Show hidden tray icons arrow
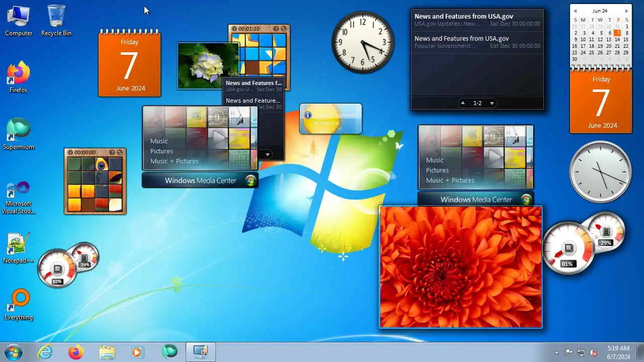644x362 pixels. (x=556, y=352)
